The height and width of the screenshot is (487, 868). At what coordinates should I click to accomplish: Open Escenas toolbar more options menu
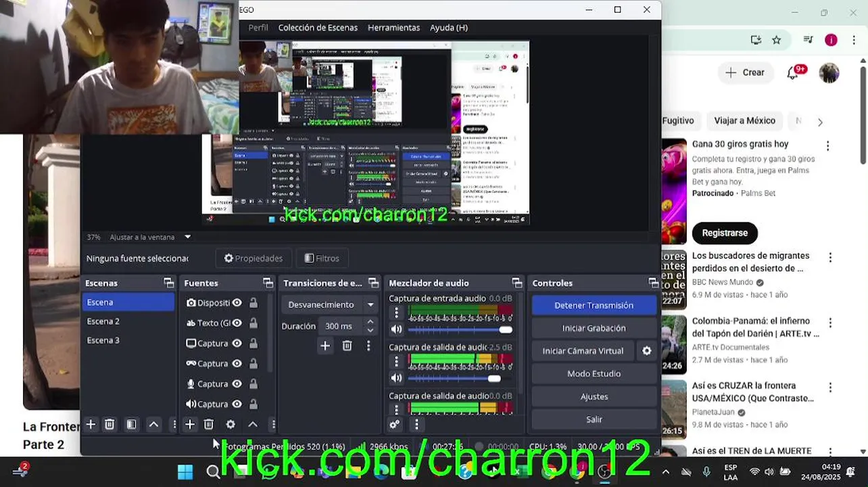coord(174,425)
